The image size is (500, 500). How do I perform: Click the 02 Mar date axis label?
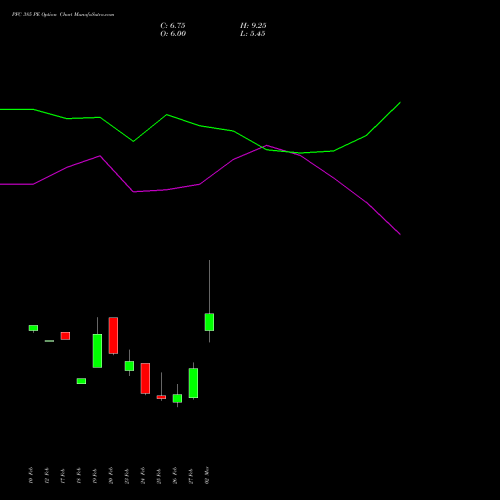pyautogui.click(x=207, y=475)
